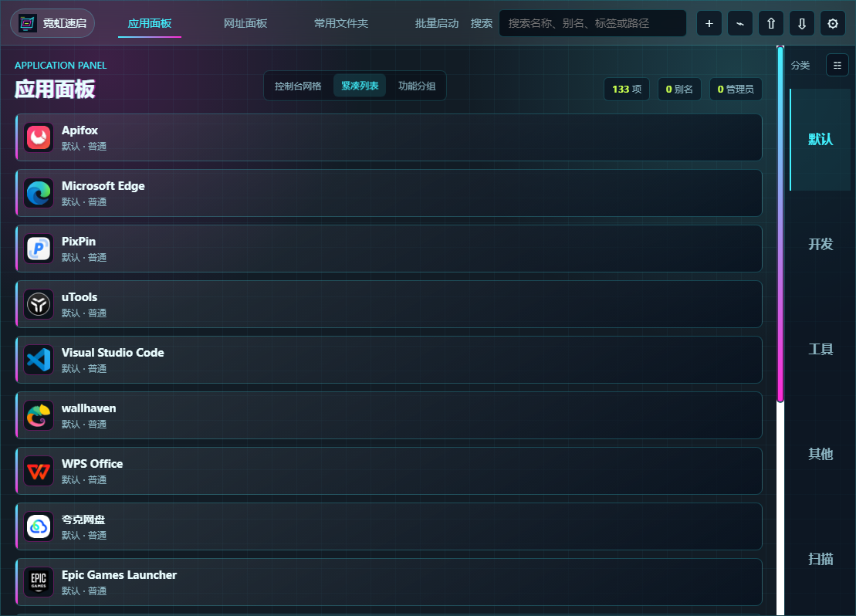
Task: Select 控制台网格 view mode
Action: [x=298, y=86]
